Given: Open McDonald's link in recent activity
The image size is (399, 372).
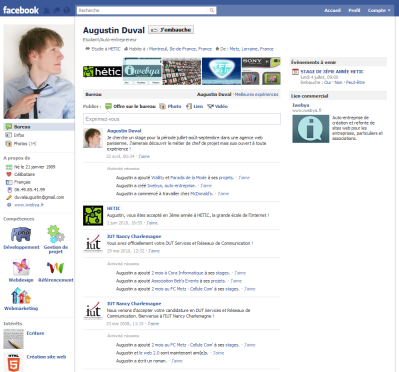Looking at the screenshot, I should pos(201,194).
